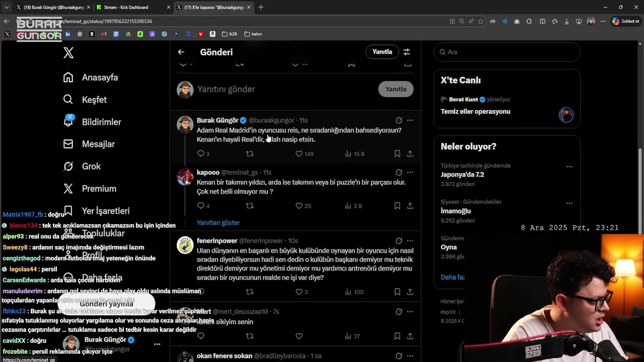The height and width of the screenshot is (362, 644).
Task: Bookmark kapooo's tweet
Action: [x=397, y=206]
